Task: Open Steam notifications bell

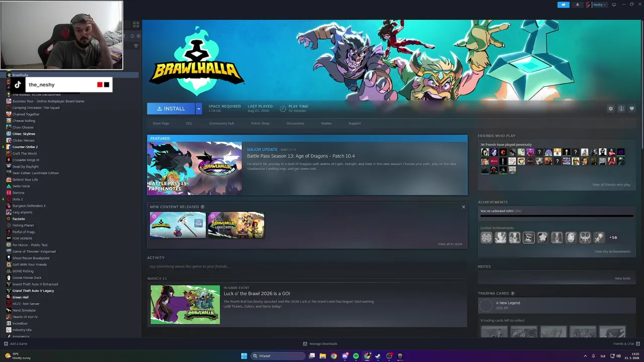Action: (577, 5)
